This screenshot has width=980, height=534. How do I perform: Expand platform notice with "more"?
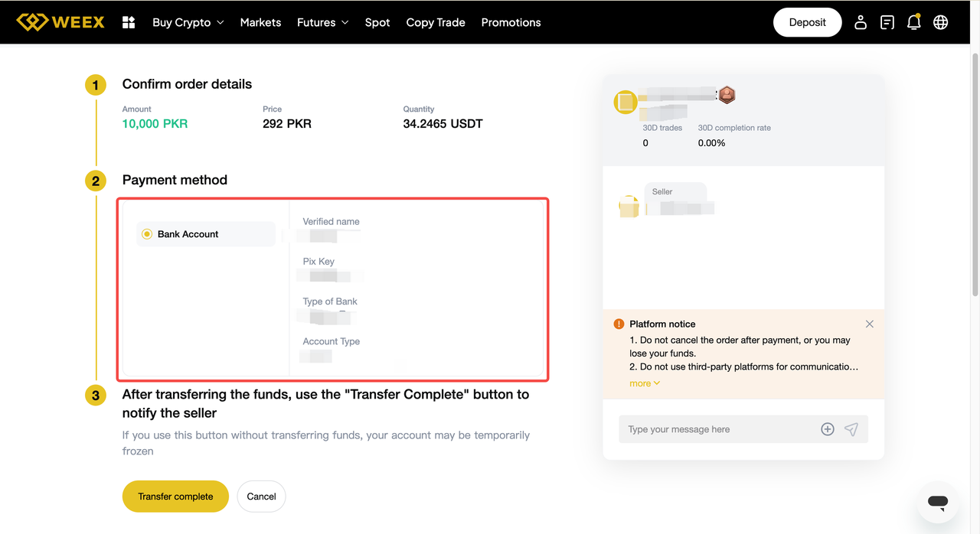(x=644, y=383)
